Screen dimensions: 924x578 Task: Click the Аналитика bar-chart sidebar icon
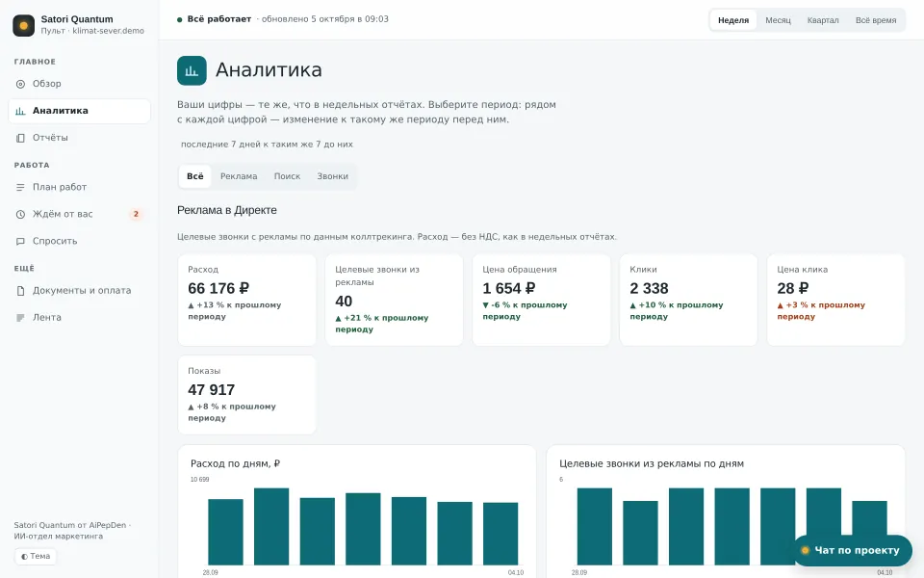coord(20,111)
